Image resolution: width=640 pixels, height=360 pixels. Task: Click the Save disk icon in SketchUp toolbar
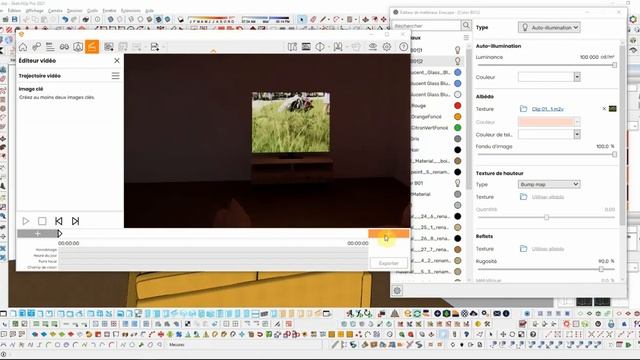15,19
